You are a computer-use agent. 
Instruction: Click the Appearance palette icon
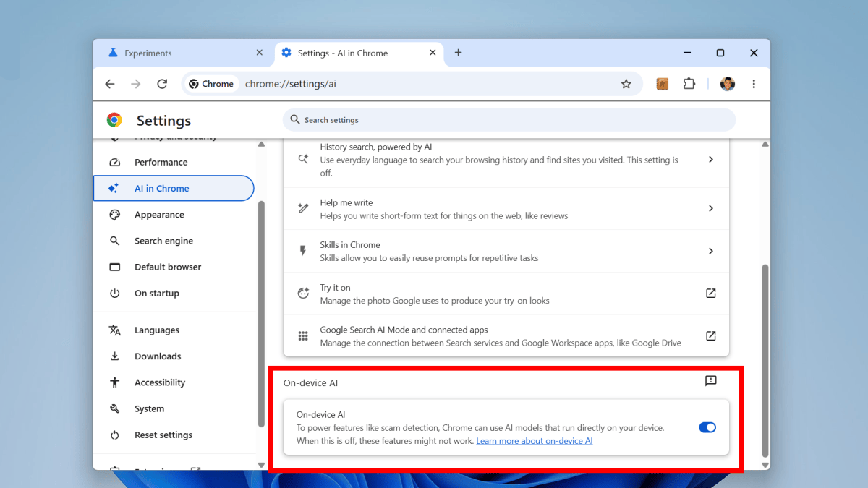(x=114, y=215)
